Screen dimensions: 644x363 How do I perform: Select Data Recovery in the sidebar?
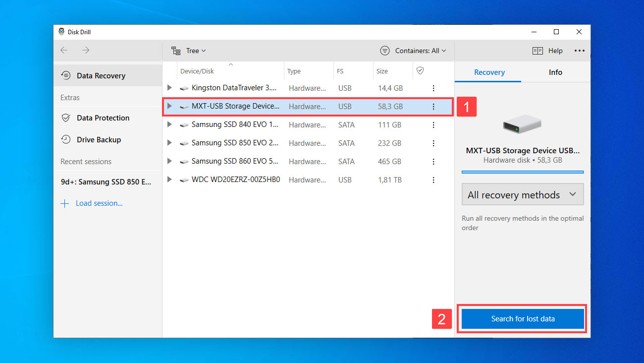(107, 75)
